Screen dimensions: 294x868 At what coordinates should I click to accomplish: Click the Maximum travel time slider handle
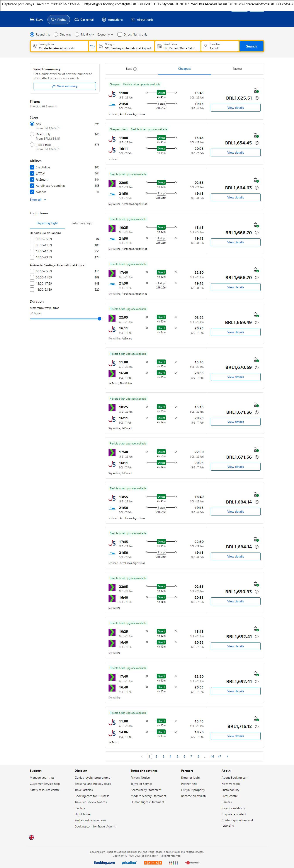[x=99, y=319]
